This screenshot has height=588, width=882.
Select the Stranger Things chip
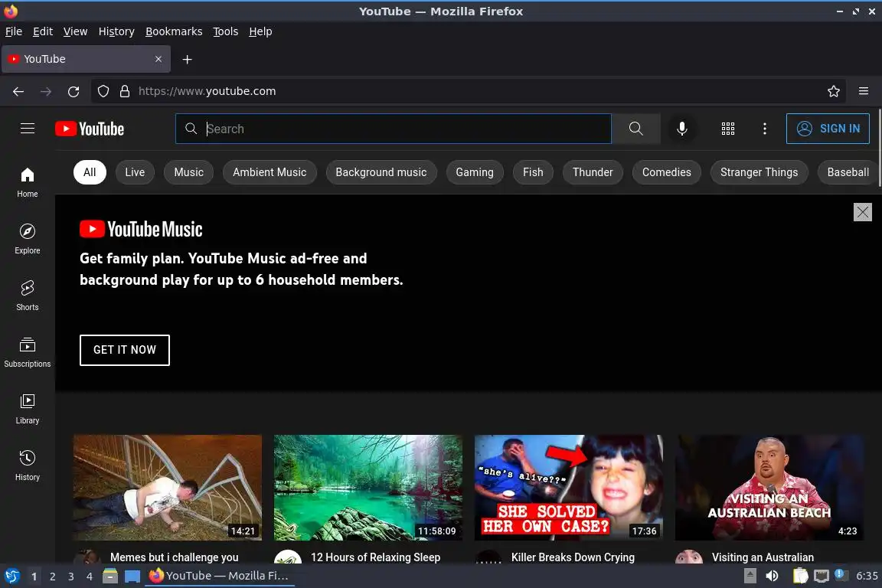point(759,172)
